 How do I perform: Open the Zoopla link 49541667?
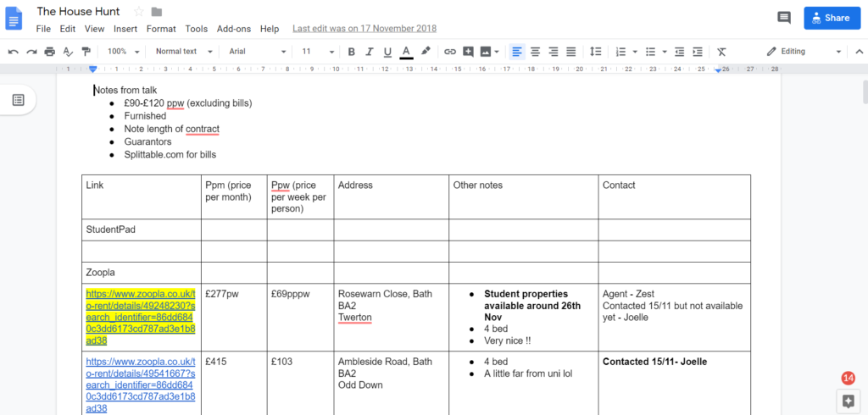(x=141, y=385)
